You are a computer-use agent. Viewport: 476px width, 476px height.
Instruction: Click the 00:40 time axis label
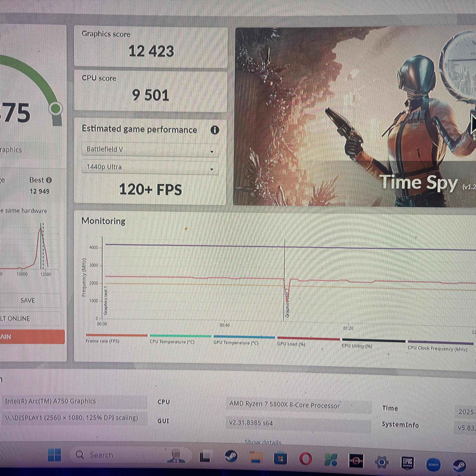[x=225, y=325]
